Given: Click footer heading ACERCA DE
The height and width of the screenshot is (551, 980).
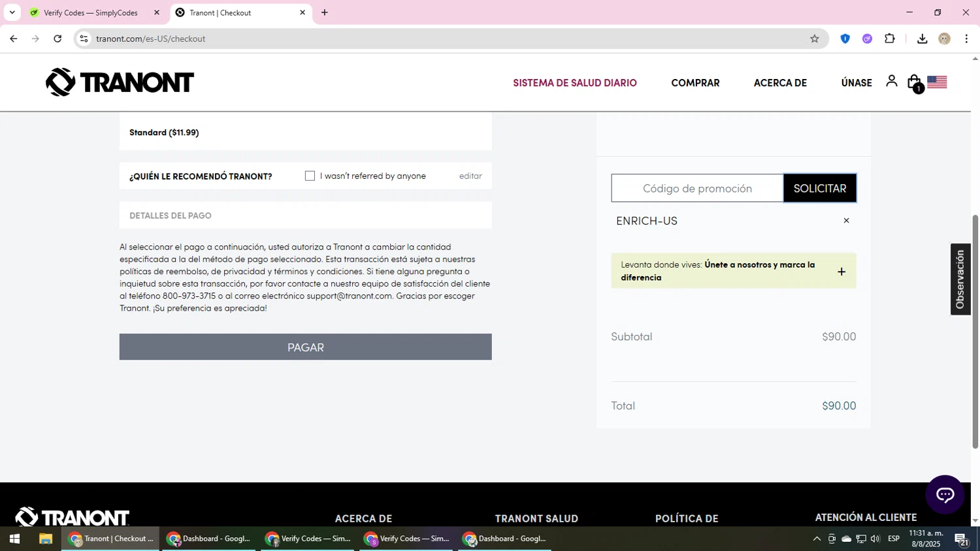Looking at the screenshot, I should pos(363,518).
